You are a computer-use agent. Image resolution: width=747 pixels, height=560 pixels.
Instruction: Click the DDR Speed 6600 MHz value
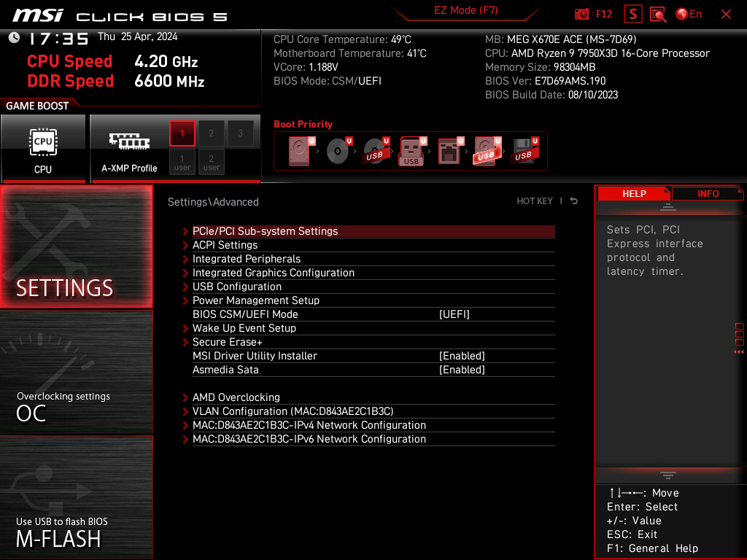tap(169, 81)
